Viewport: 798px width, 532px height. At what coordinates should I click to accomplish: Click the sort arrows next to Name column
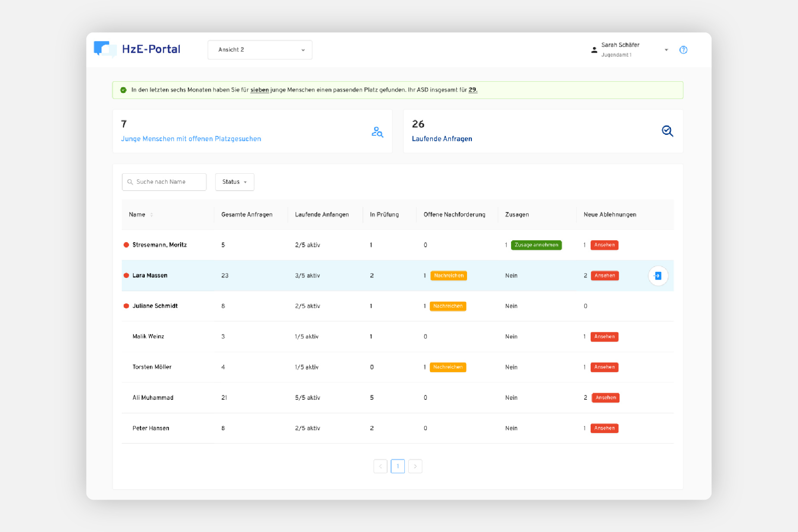click(x=152, y=215)
